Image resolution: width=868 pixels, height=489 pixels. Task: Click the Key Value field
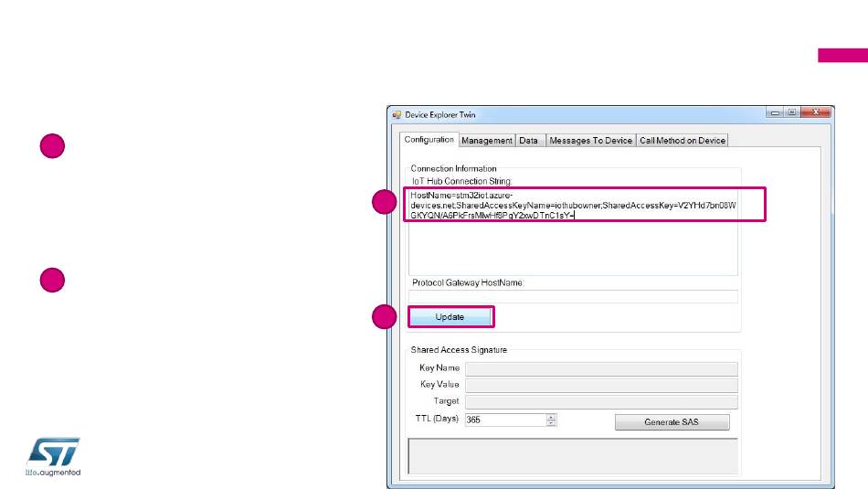[x=600, y=386]
